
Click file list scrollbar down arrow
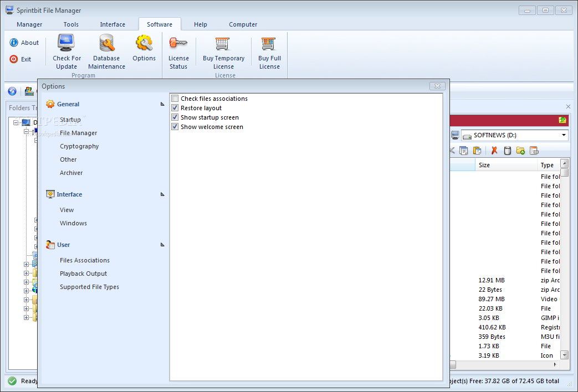(564, 355)
